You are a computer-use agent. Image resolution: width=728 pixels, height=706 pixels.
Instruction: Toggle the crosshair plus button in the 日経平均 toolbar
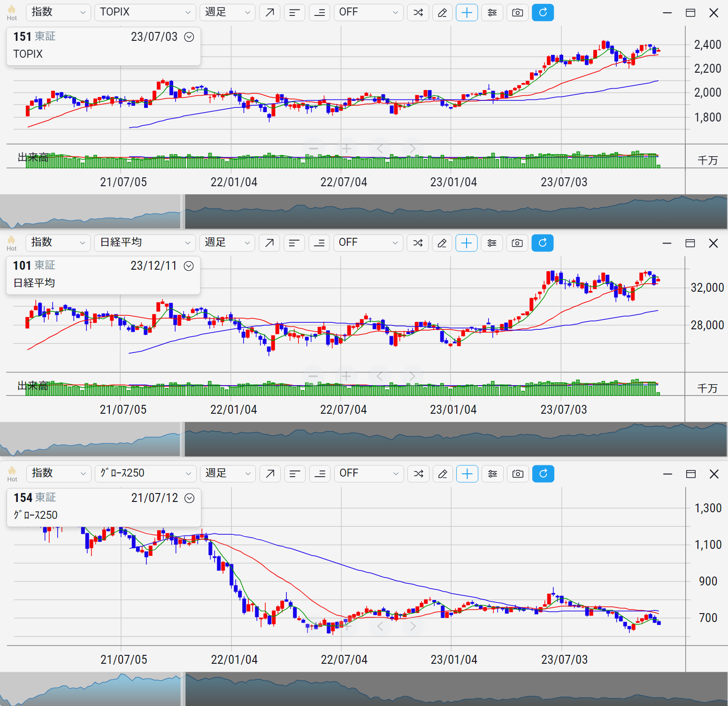click(x=466, y=243)
